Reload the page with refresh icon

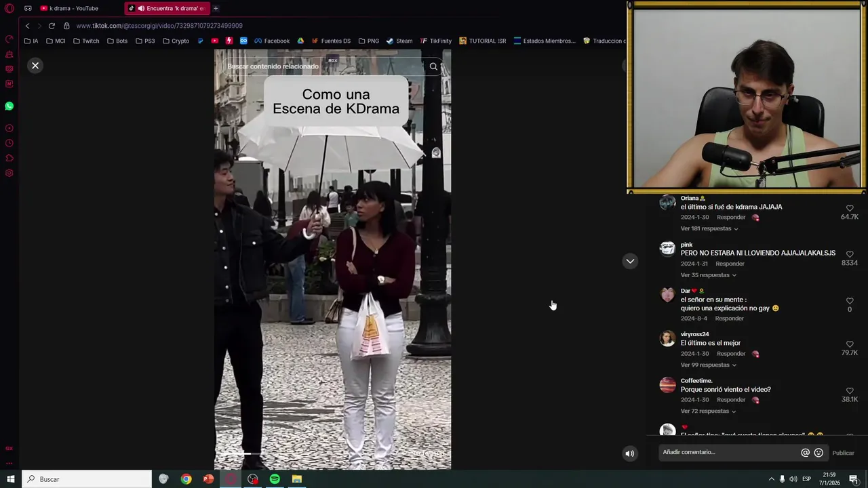tap(52, 26)
